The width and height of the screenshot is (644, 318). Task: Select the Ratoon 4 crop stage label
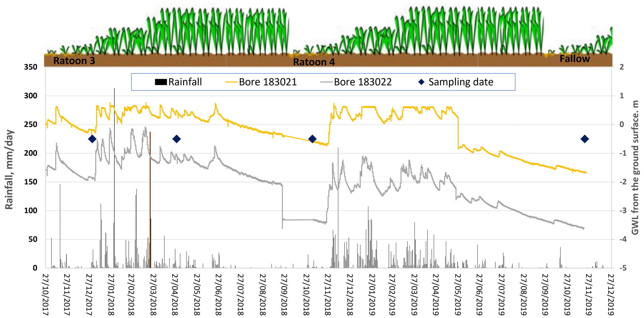(314, 62)
